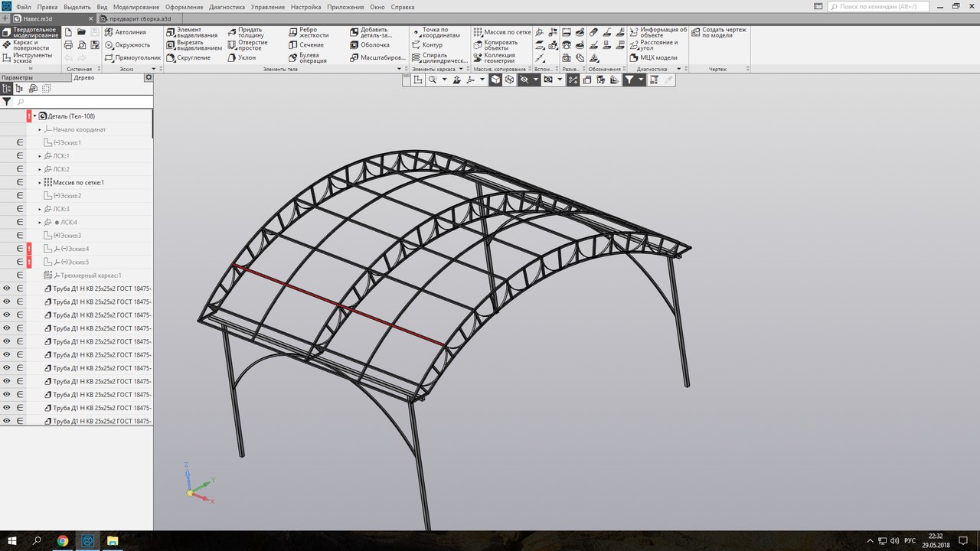Click the model tree search box
This screenshot has width=980, height=551.
pyautogui.click(x=83, y=101)
